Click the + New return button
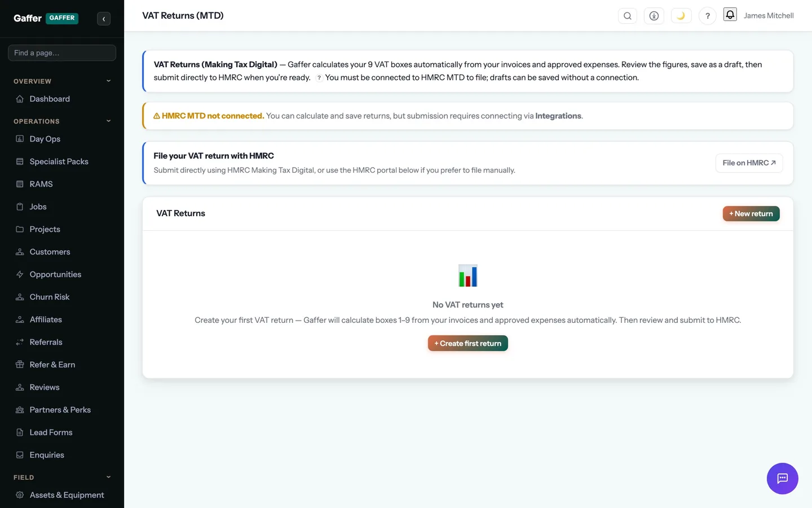The image size is (812, 508). (x=751, y=214)
